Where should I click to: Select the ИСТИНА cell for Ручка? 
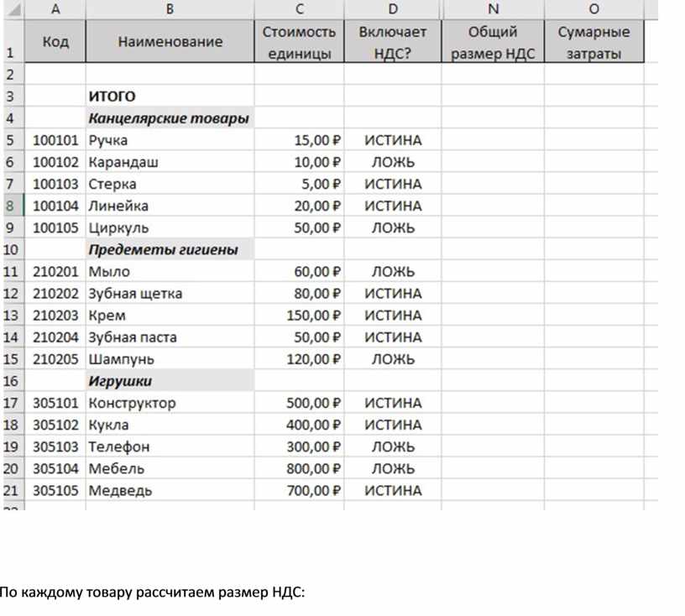pos(393,140)
